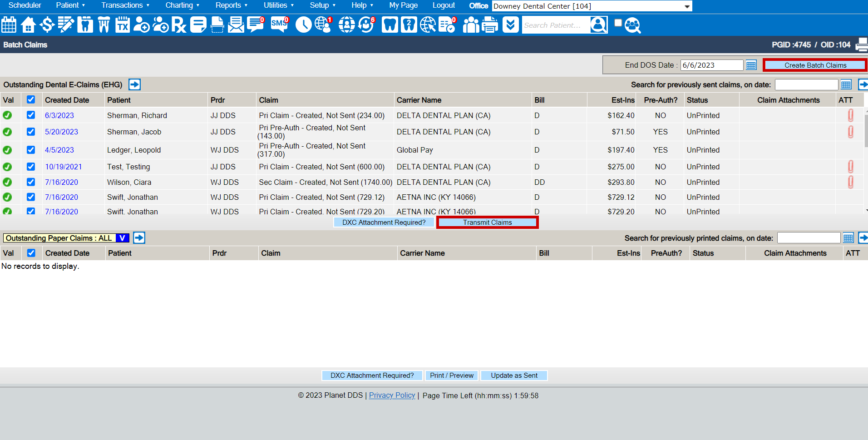Click the patient search magnifier icon
The width and height of the screenshot is (868, 440).
pos(598,25)
